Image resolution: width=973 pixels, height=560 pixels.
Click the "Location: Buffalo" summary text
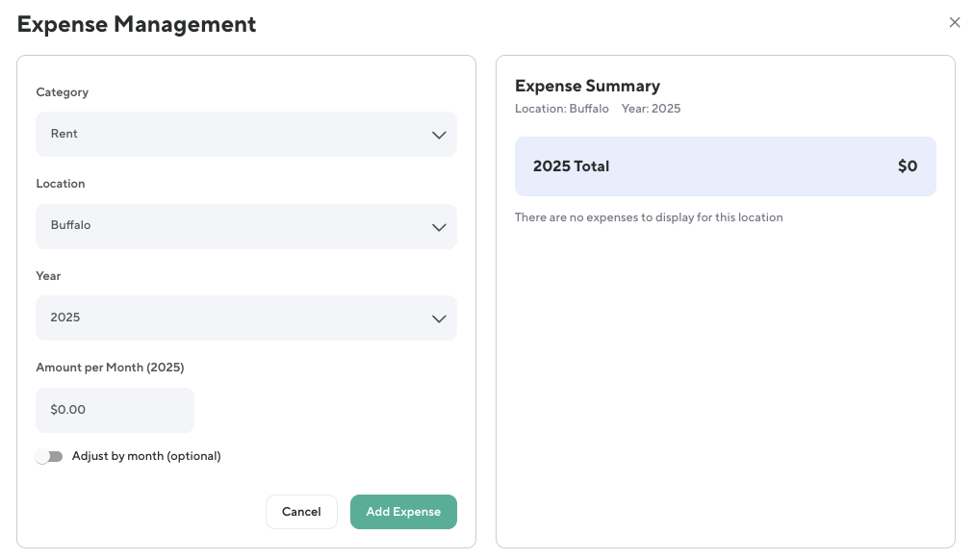click(561, 109)
